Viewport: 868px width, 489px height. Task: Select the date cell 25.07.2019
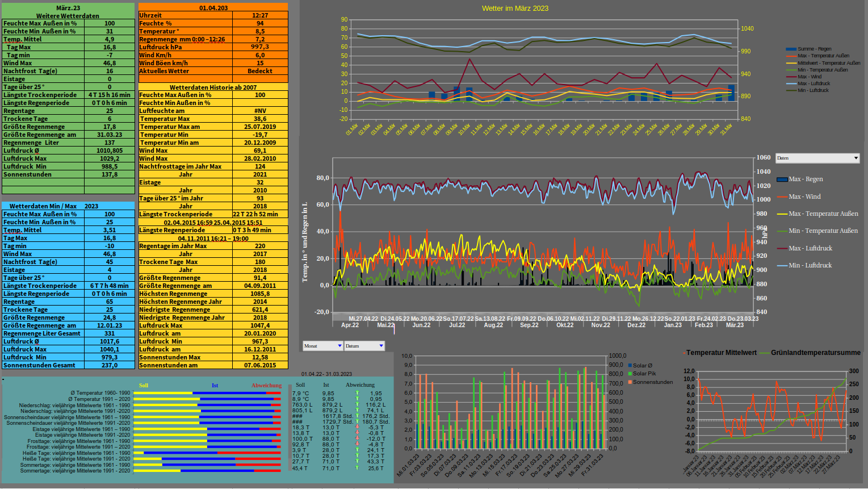(260, 127)
